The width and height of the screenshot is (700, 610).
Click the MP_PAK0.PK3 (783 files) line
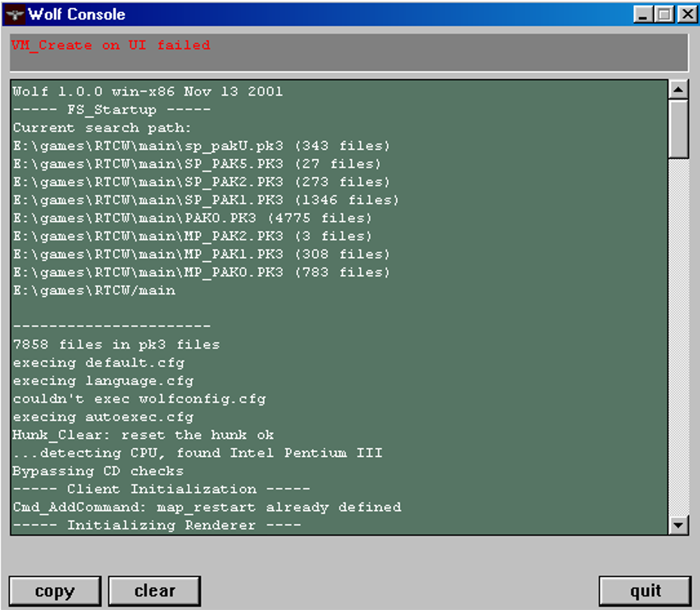pyautogui.click(x=201, y=272)
